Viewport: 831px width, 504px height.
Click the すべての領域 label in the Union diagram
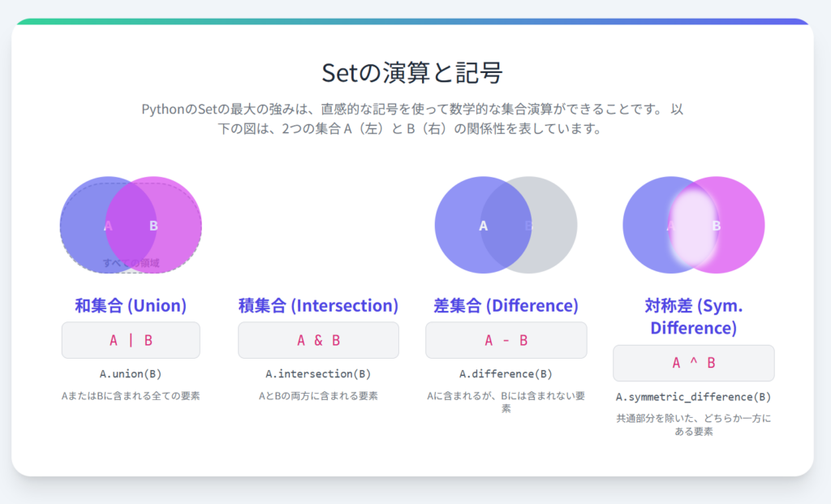(131, 263)
